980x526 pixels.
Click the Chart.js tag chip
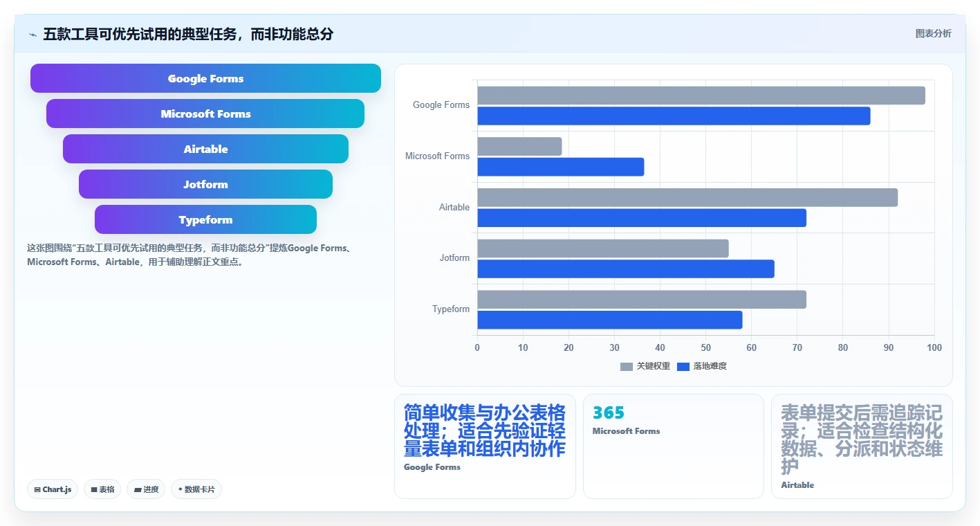click(x=53, y=489)
